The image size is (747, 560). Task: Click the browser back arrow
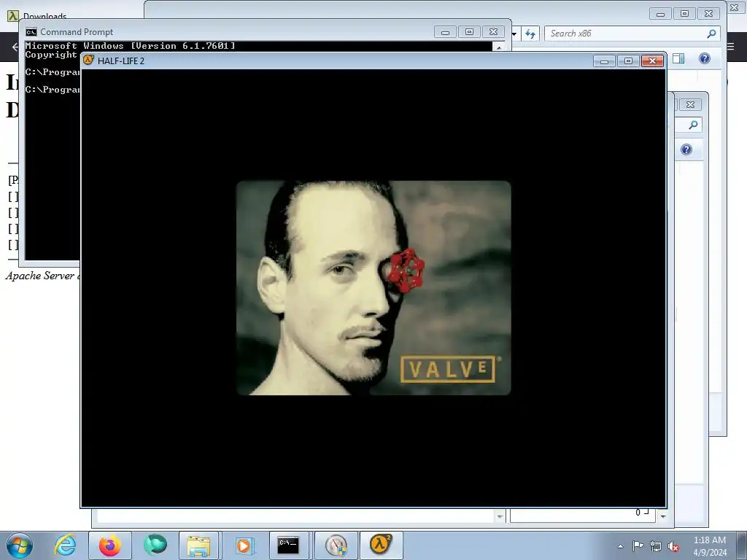click(15, 47)
